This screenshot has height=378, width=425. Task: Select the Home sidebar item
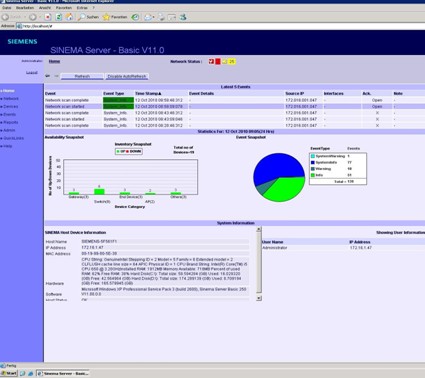point(7,91)
